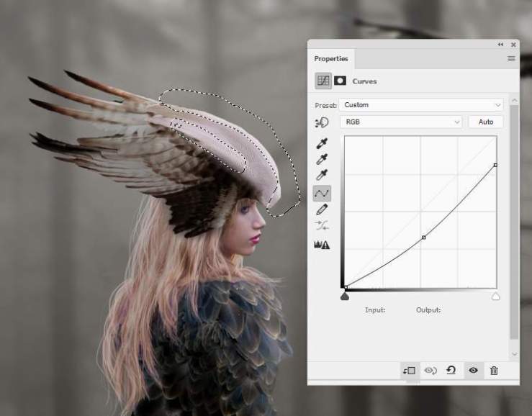Clip adjustment to layer below
532x416 pixels.
(x=409, y=371)
